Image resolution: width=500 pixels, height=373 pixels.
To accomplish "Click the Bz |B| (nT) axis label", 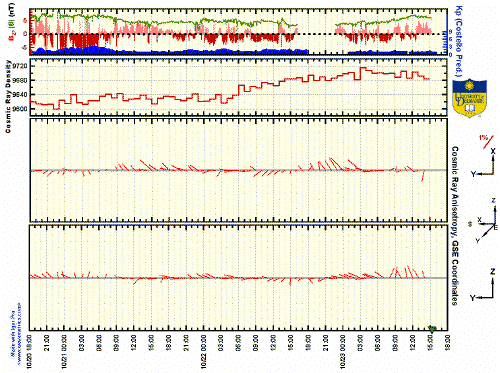I will [13, 22].
